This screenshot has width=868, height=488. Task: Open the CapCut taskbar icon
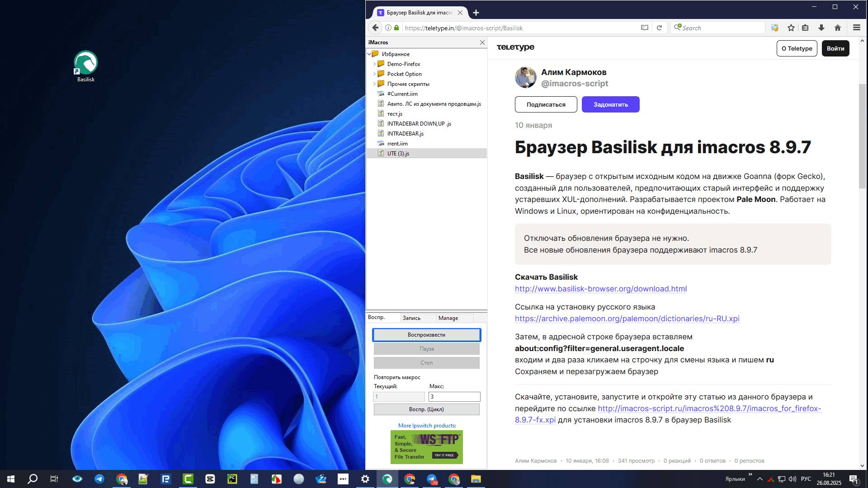tap(210, 479)
